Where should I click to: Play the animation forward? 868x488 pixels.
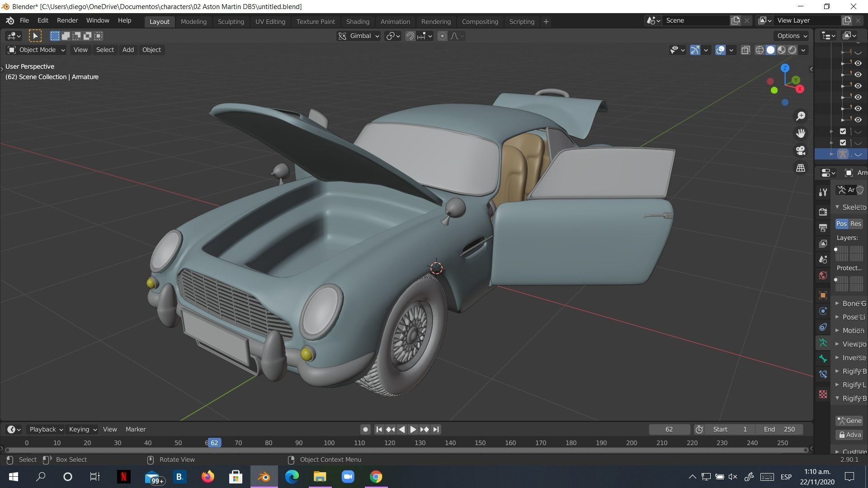click(x=413, y=429)
